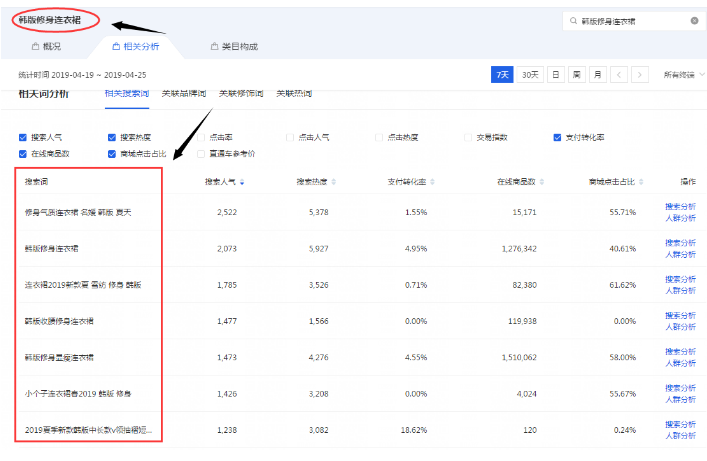Open 人群分析 for 韩版修身连衣裙 table row
The height and width of the screenshot is (461, 707).
coord(680,255)
